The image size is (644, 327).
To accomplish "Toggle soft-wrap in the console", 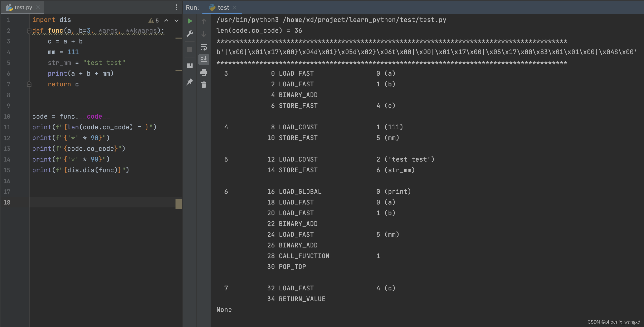I will [x=204, y=47].
